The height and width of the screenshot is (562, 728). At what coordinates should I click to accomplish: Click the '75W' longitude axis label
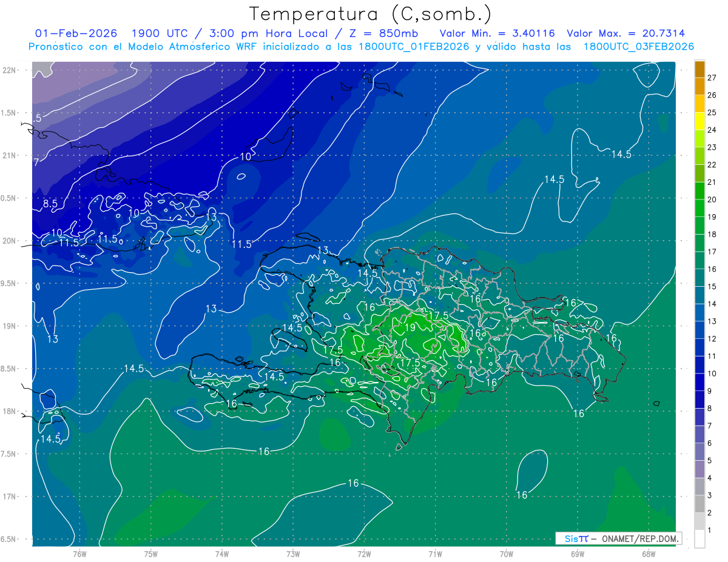150,554
